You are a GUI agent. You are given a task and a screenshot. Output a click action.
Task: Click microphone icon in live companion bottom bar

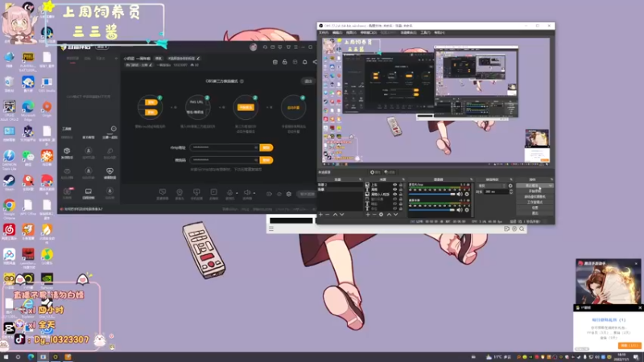tap(229, 192)
